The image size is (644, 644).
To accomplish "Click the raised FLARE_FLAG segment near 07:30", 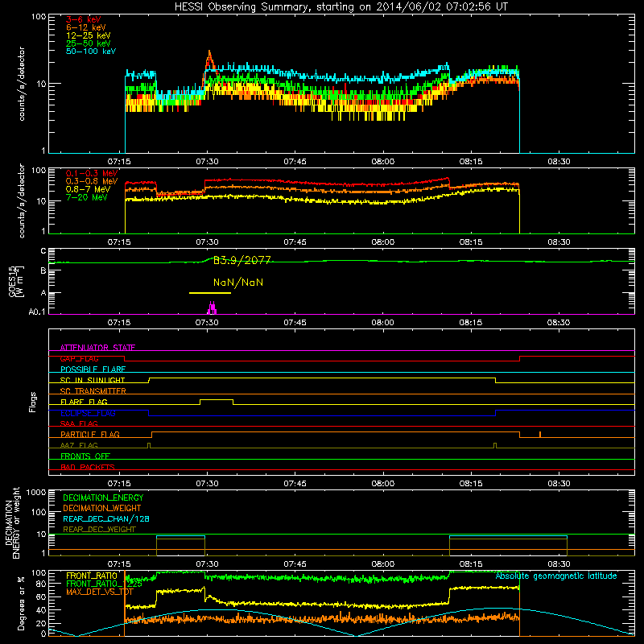I will coord(217,400).
